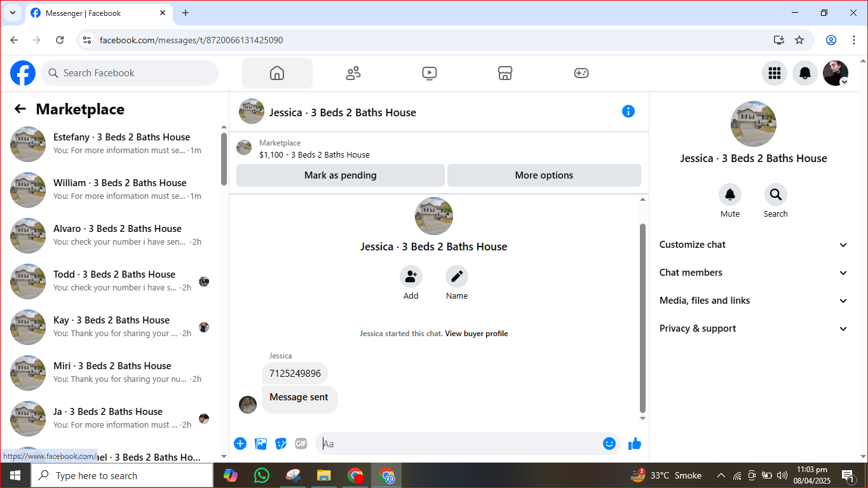
Task: Open the Video (Watch) icon
Action: pos(430,73)
